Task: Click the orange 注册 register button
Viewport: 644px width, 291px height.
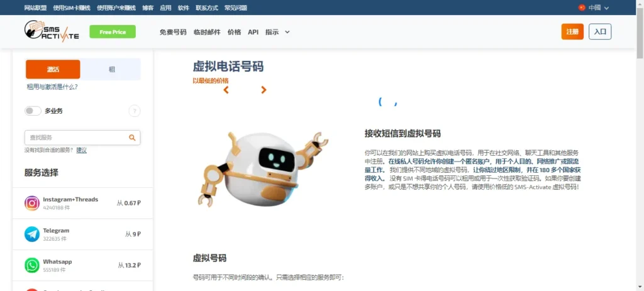Action: 572,31
